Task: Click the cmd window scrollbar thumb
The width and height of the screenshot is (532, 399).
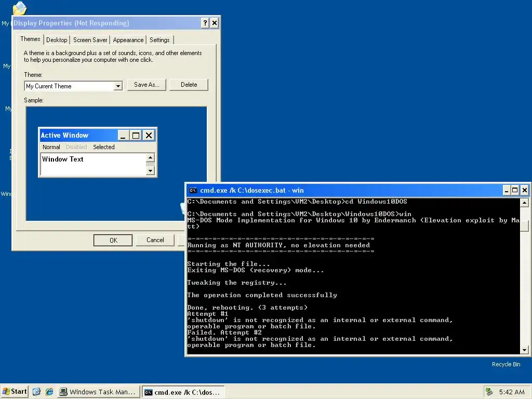Action: click(x=525, y=226)
